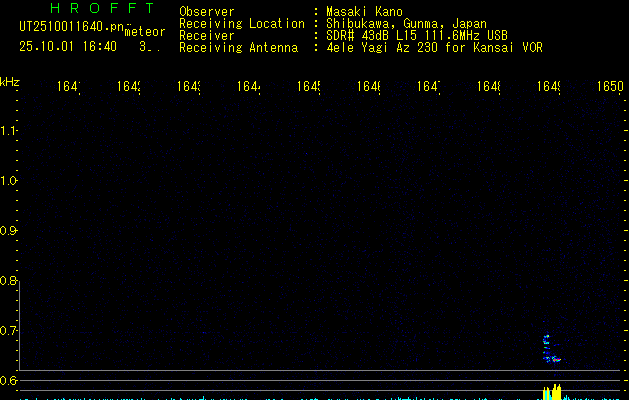Click the 0.9 frequency axis label
The height and width of the screenshot is (400, 629).
click(x=8, y=231)
